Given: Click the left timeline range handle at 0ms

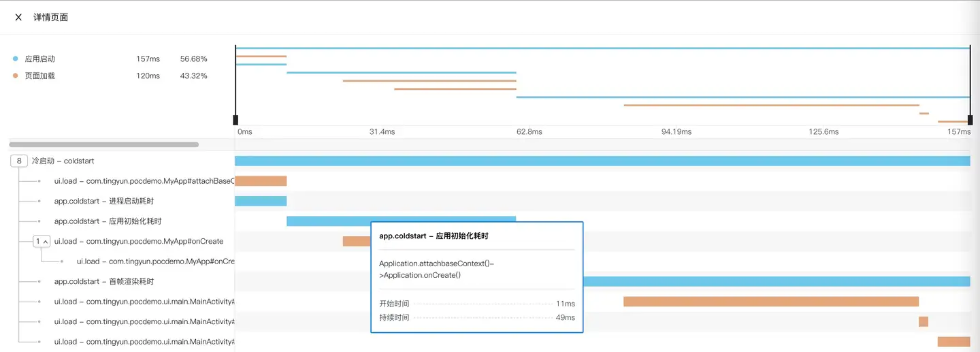Looking at the screenshot, I should point(235,120).
